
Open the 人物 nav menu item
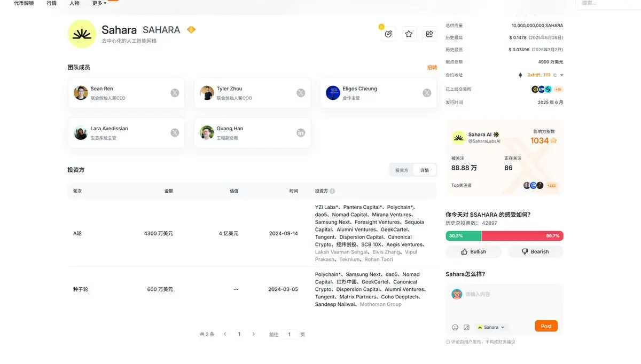tap(74, 3)
